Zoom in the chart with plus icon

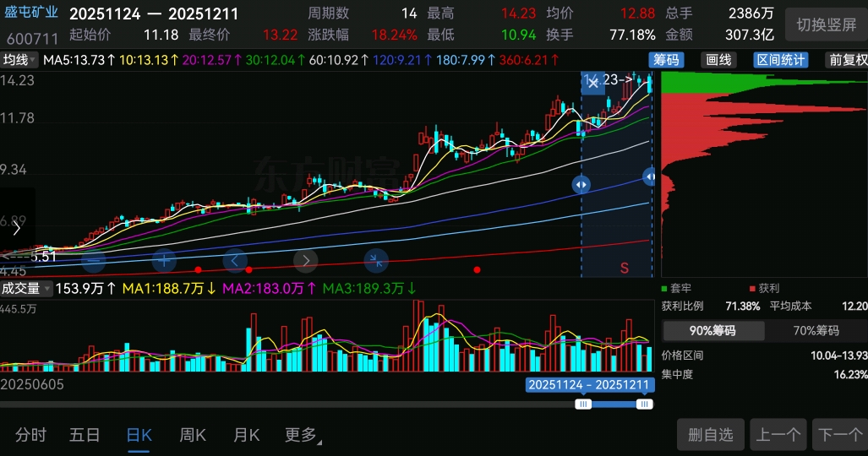[165, 260]
